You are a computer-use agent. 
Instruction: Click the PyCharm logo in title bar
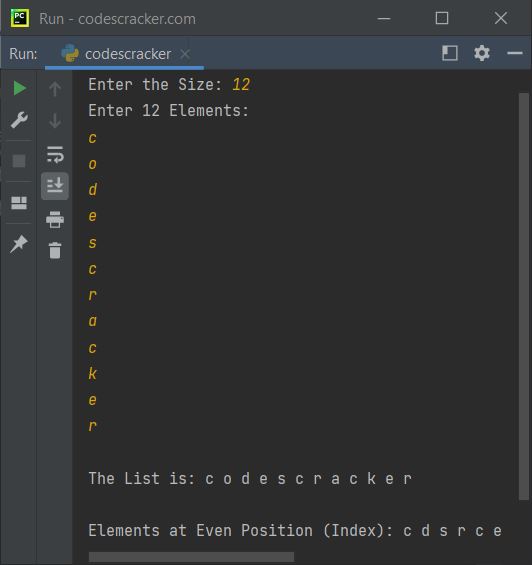(x=20, y=18)
